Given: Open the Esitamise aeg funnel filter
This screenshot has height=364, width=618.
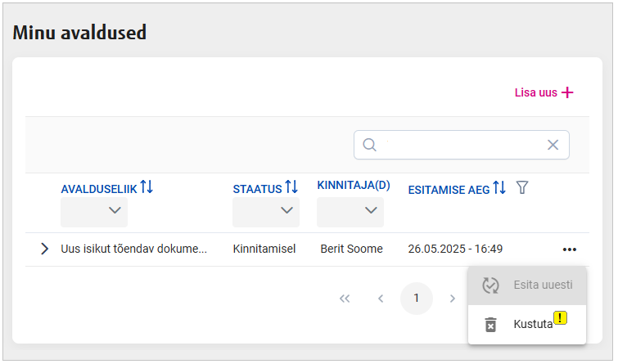Looking at the screenshot, I should 522,188.
